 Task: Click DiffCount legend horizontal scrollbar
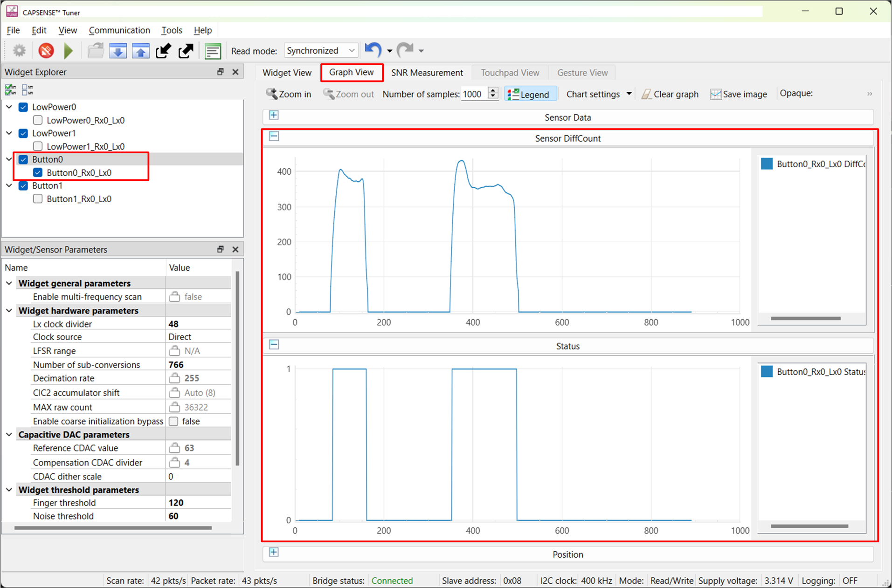point(805,318)
